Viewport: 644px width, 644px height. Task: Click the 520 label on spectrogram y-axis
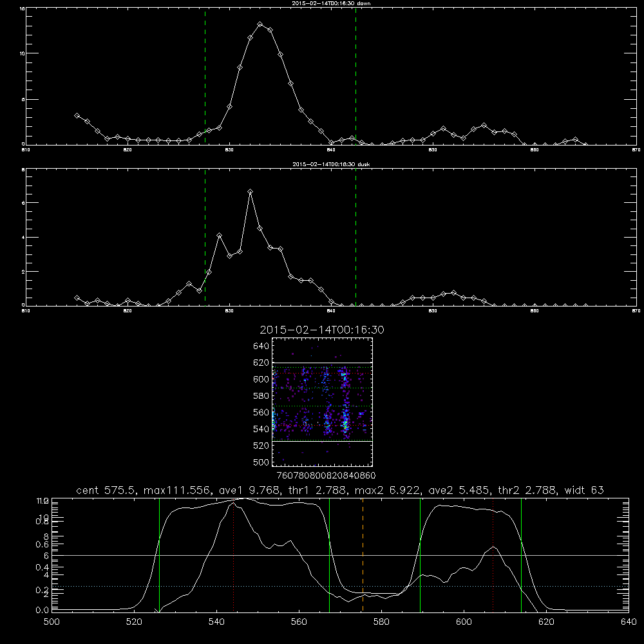pos(261,446)
